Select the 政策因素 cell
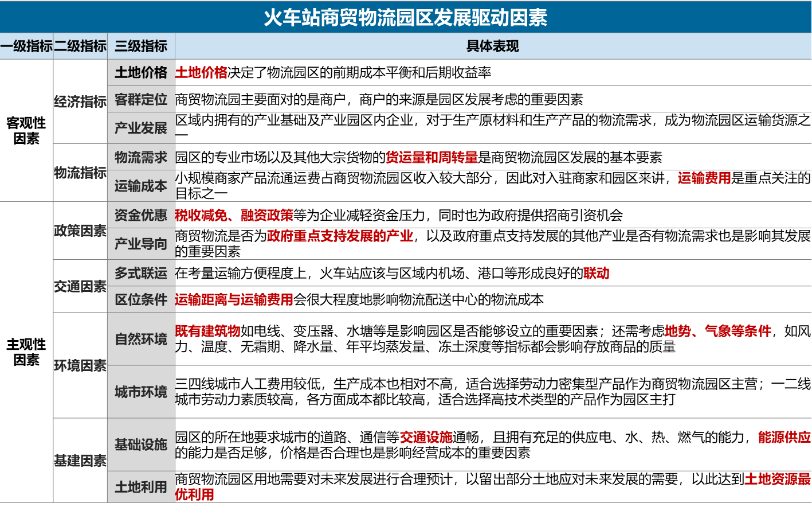Viewport: 812px width, 511px height. coord(80,231)
